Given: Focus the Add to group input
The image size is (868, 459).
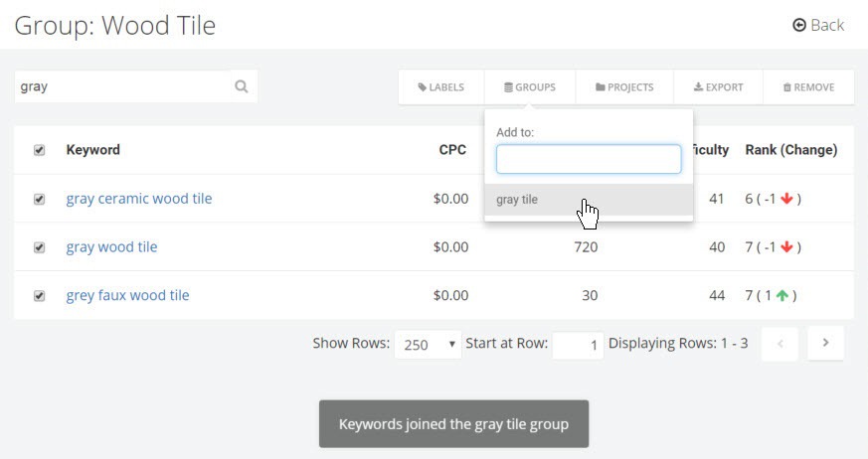Looking at the screenshot, I should pyautogui.click(x=589, y=159).
